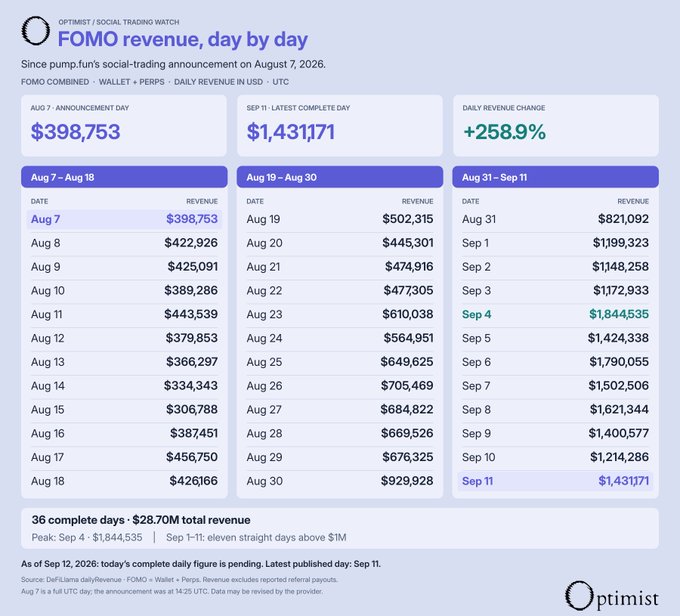The height and width of the screenshot is (616, 680).
Task: Select the 'Peak: Sep 4 · $1,844,535' note
Action: click(x=87, y=537)
